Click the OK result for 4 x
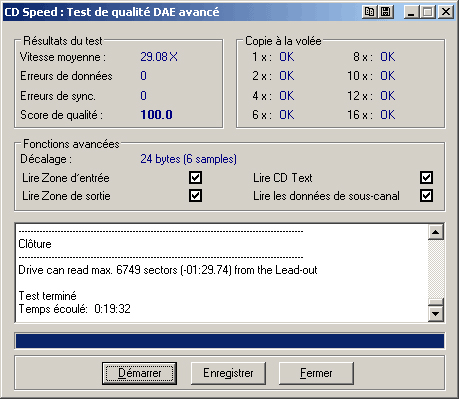The width and height of the screenshot is (459, 399). point(287,96)
